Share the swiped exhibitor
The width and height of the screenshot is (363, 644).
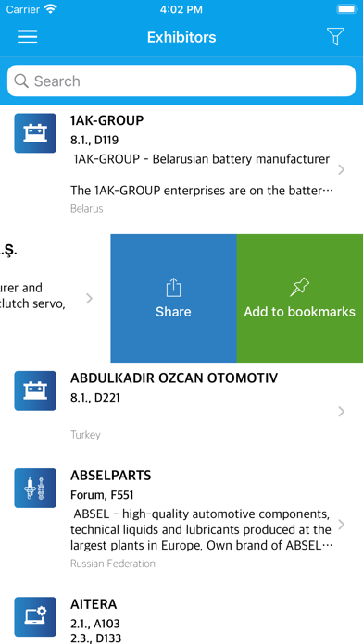[173, 298]
